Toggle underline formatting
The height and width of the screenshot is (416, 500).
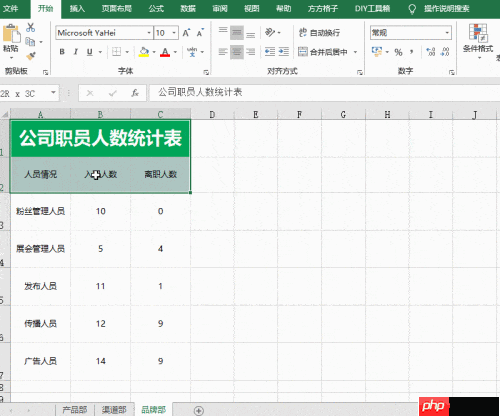tap(89, 52)
